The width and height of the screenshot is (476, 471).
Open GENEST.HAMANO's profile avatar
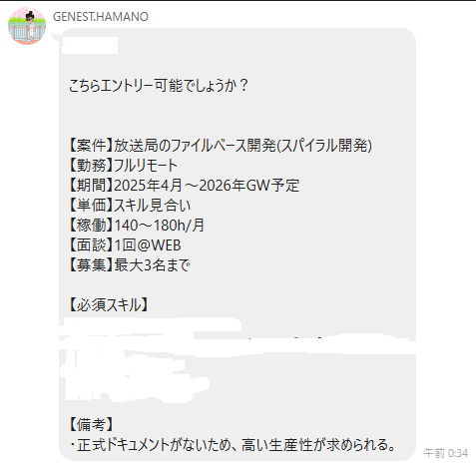click(27, 26)
